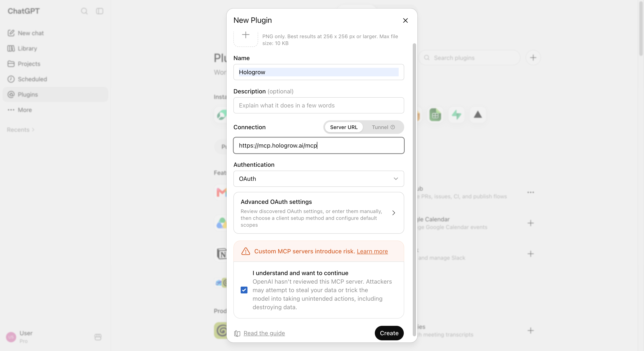Open the green lightning bolt plugin icon
644x351 pixels.
456,115
